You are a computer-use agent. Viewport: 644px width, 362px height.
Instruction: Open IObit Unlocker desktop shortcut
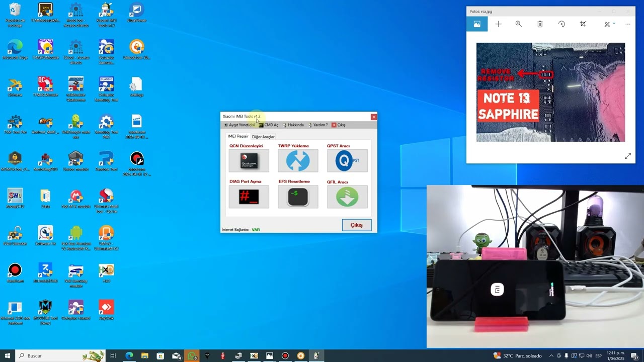15,236
